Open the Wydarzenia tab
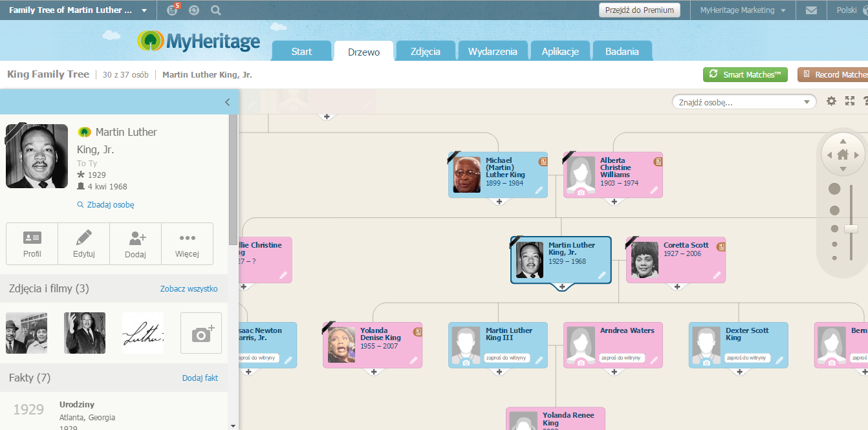 [x=493, y=52]
